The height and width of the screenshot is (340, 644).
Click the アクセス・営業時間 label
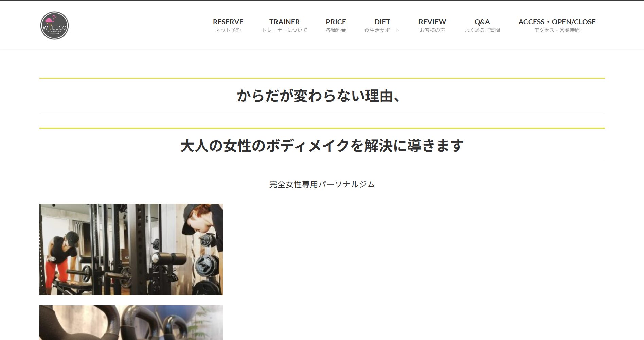tap(557, 30)
